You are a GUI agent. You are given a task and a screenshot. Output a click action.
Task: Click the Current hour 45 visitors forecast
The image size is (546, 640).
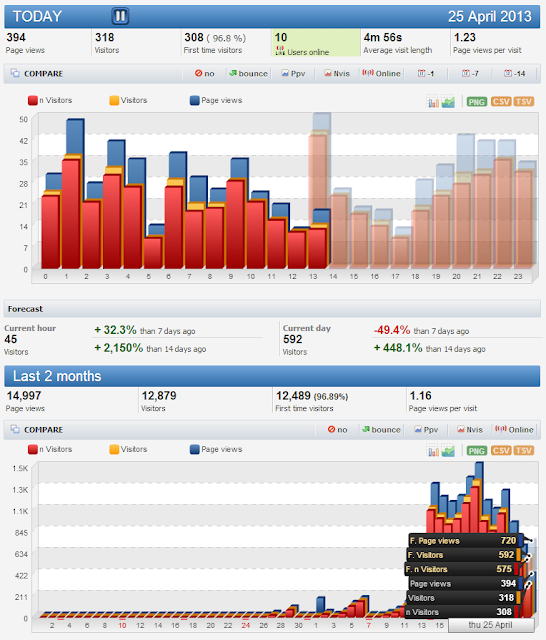coord(30,340)
